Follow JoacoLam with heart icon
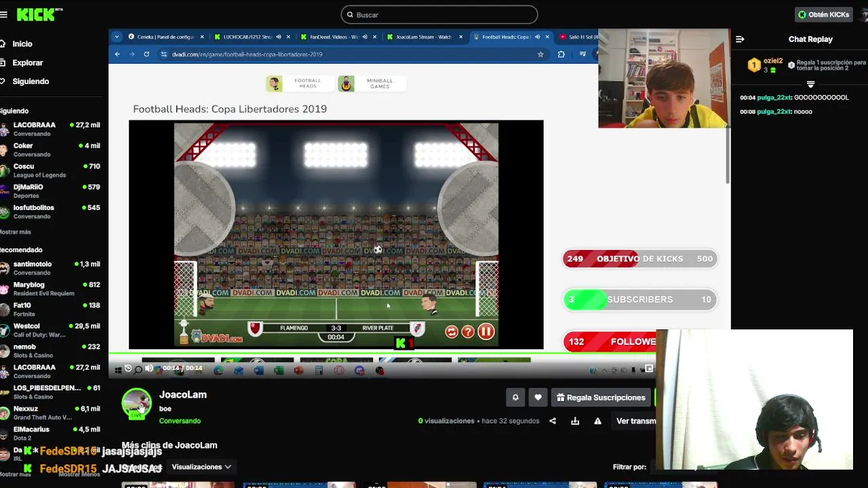The image size is (868, 488). click(x=538, y=398)
